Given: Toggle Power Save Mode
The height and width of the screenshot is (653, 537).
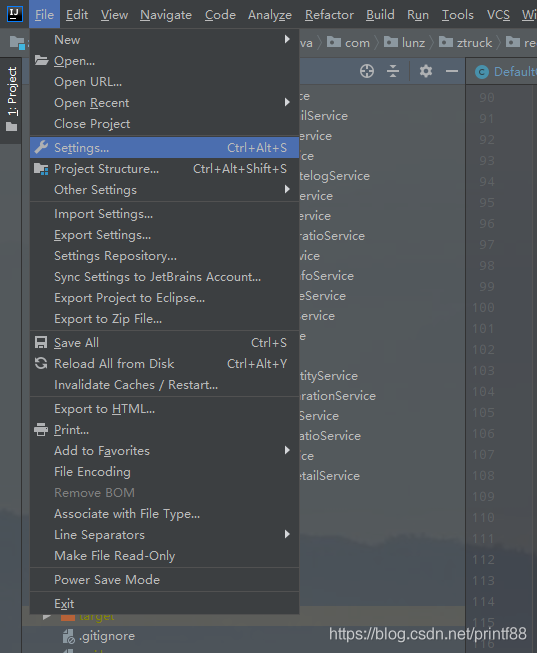Looking at the screenshot, I should click(x=165, y=580).
